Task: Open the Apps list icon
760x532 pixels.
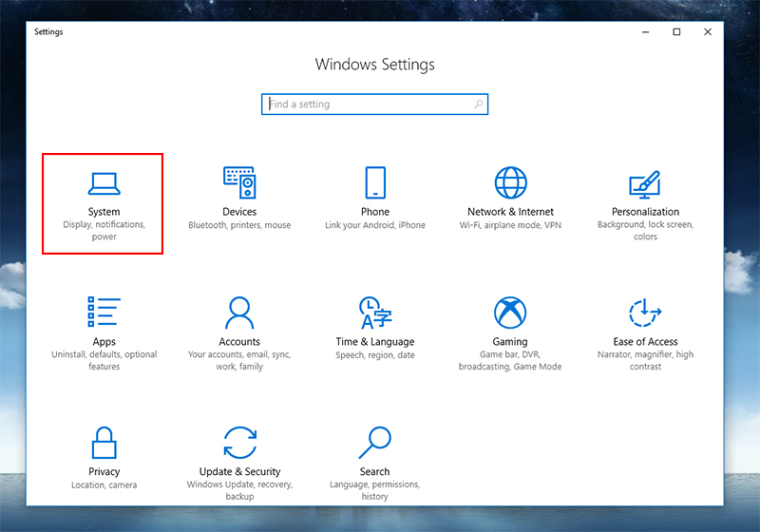Action: click(104, 312)
